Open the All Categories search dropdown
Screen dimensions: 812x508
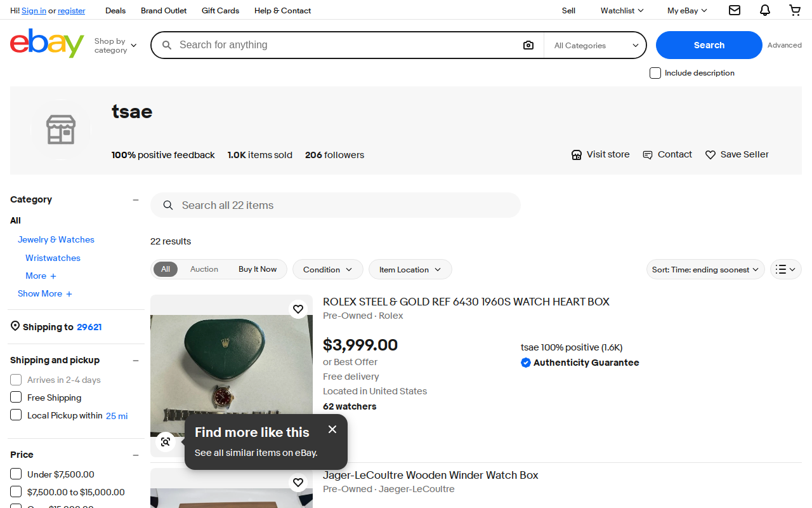(x=596, y=45)
